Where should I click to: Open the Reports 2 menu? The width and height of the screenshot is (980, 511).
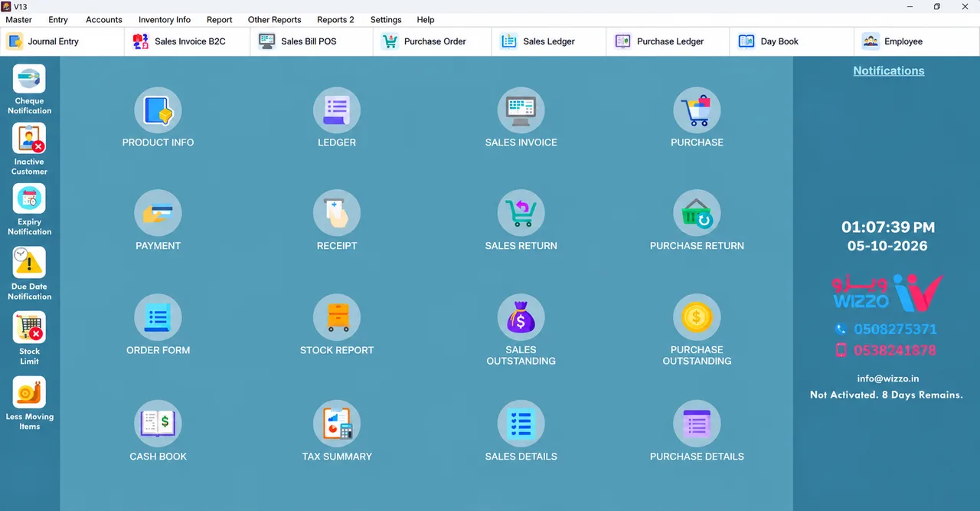335,20
